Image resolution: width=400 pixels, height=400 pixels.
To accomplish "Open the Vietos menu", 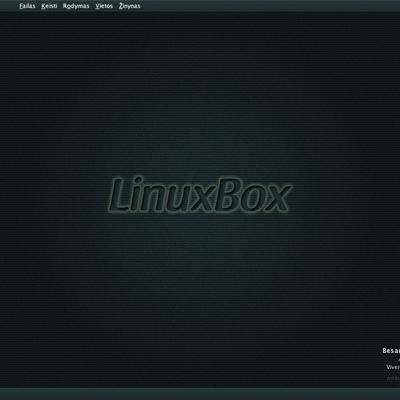I will click(x=104, y=6).
